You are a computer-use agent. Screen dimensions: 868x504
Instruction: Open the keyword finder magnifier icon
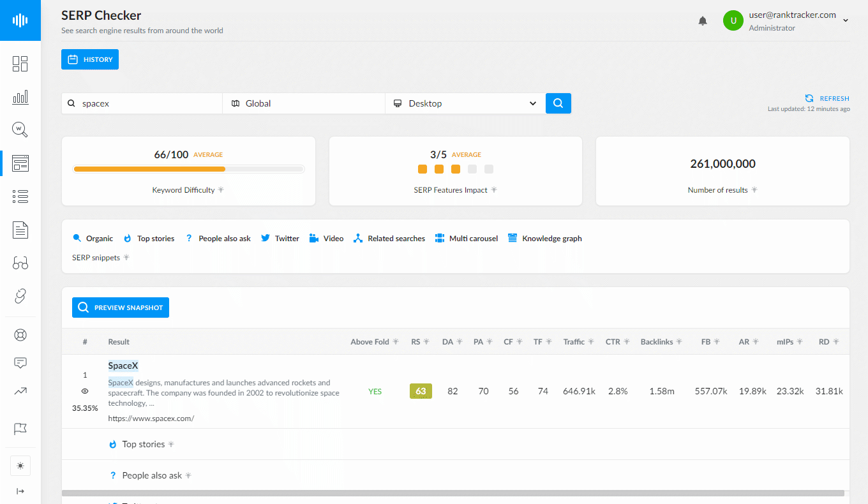point(20,130)
